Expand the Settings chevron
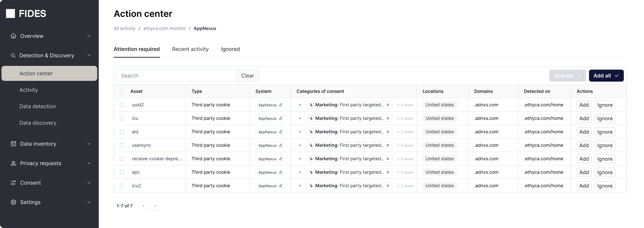The image size is (644, 228). pyautogui.click(x=89, y=202)
